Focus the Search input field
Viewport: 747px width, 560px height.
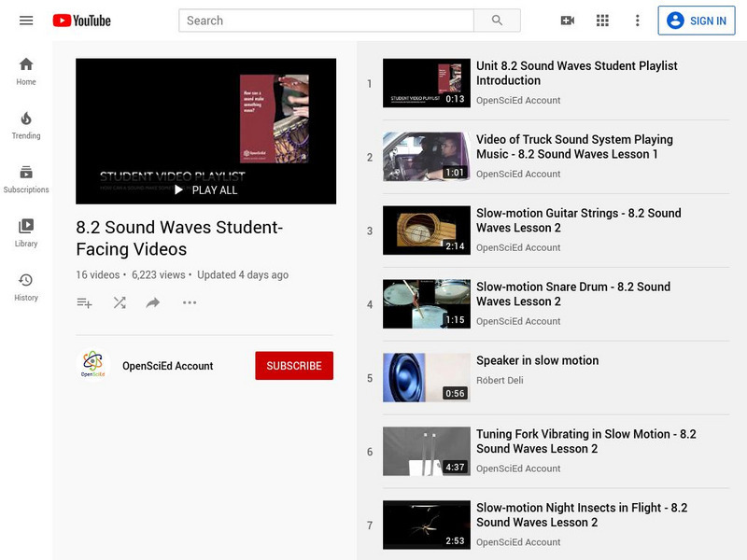[x=327, y=21]
